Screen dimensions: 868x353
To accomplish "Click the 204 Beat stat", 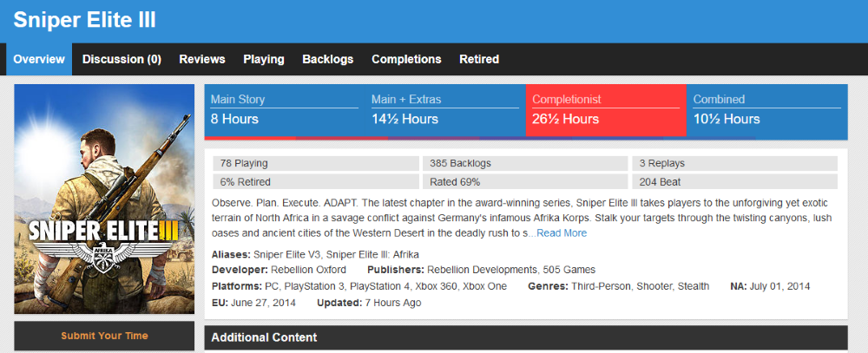I will (734, 181).
